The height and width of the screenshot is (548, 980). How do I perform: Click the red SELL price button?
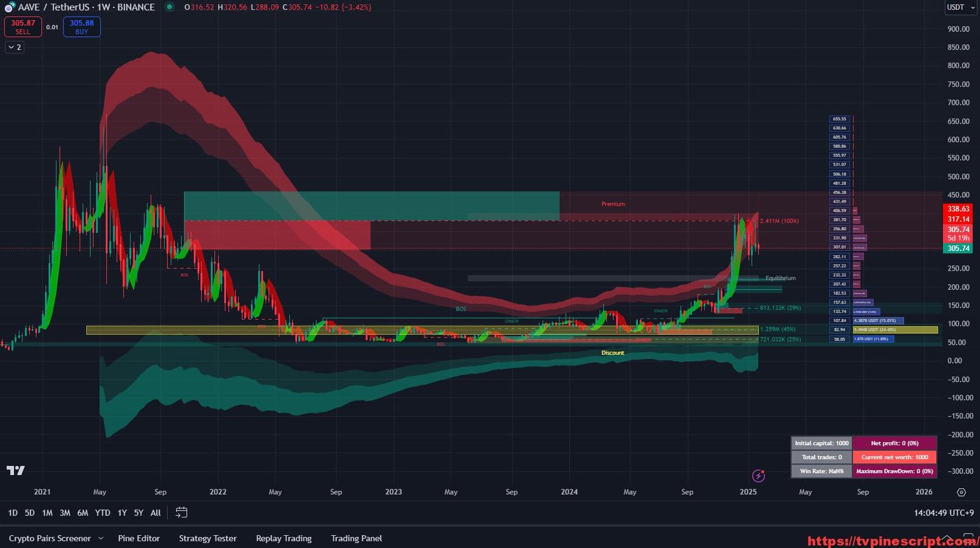coord(23,27)
